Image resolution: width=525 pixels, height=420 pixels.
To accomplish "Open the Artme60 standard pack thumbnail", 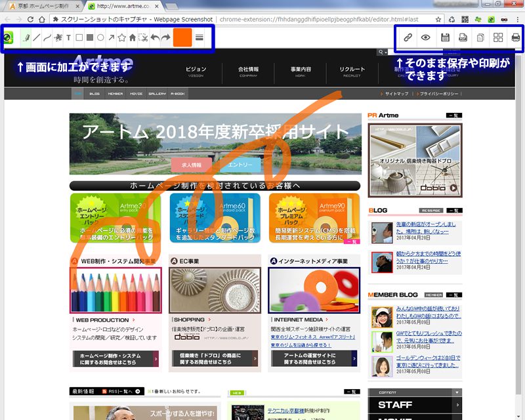I will tap(215, 218).
